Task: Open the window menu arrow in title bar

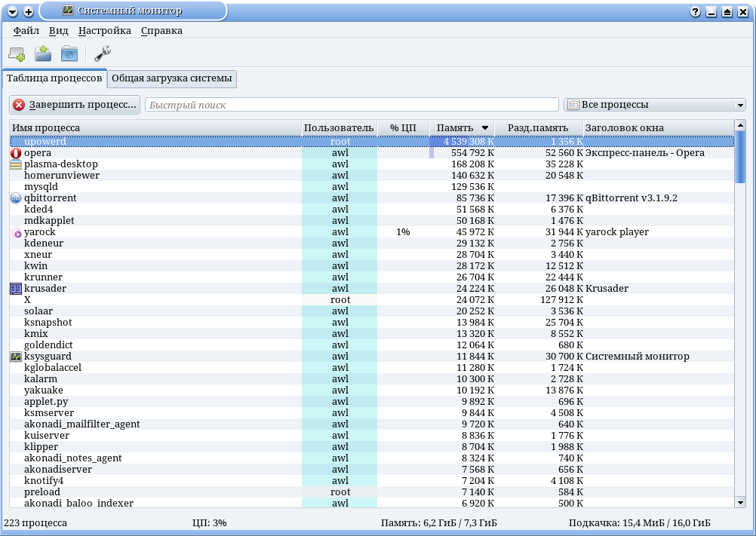Action: tap(13, 12)
